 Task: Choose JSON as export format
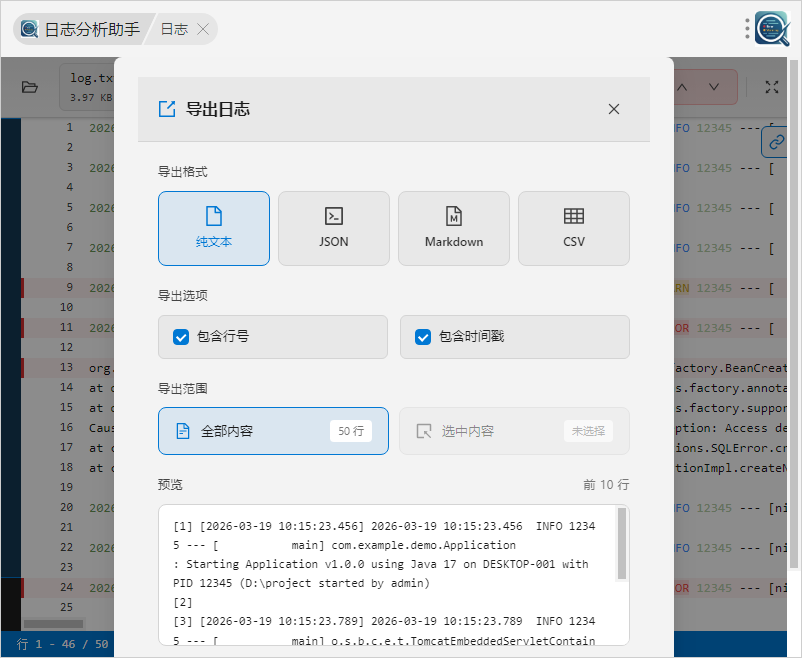tap(334, 228)
